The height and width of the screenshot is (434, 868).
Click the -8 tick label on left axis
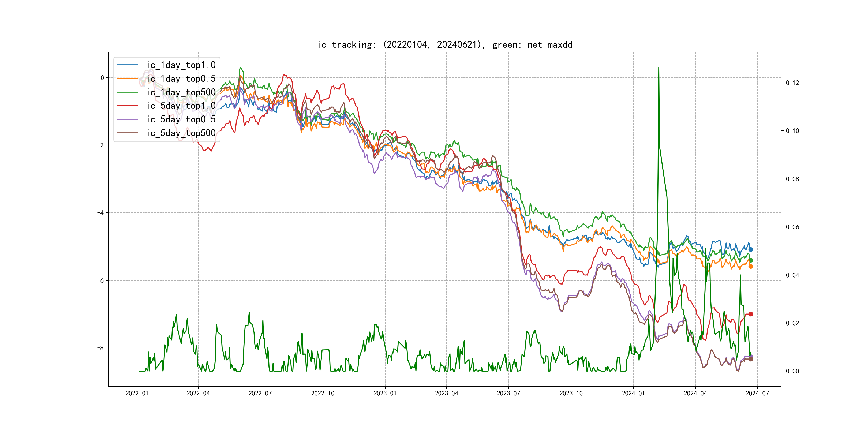pos(100,348)
